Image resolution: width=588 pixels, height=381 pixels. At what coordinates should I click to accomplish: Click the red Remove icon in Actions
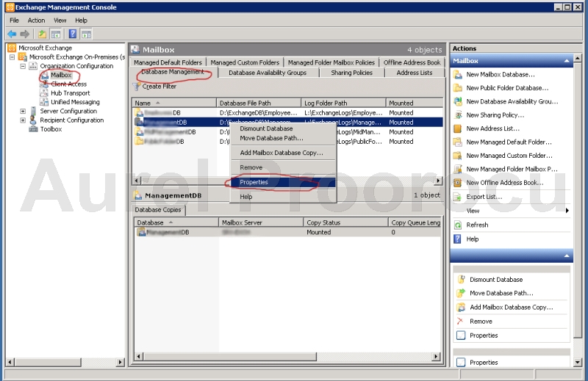[461, 321]
